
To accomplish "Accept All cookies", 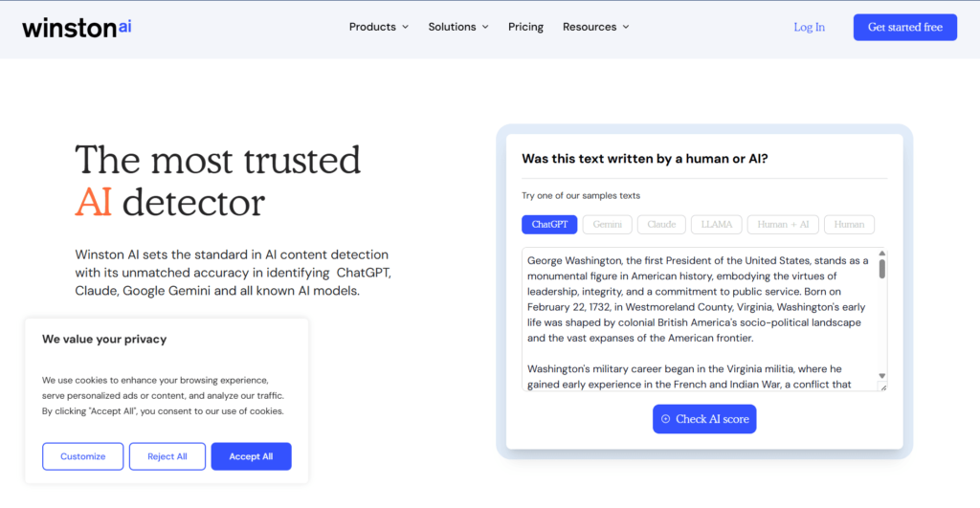I will coord(251,456).
